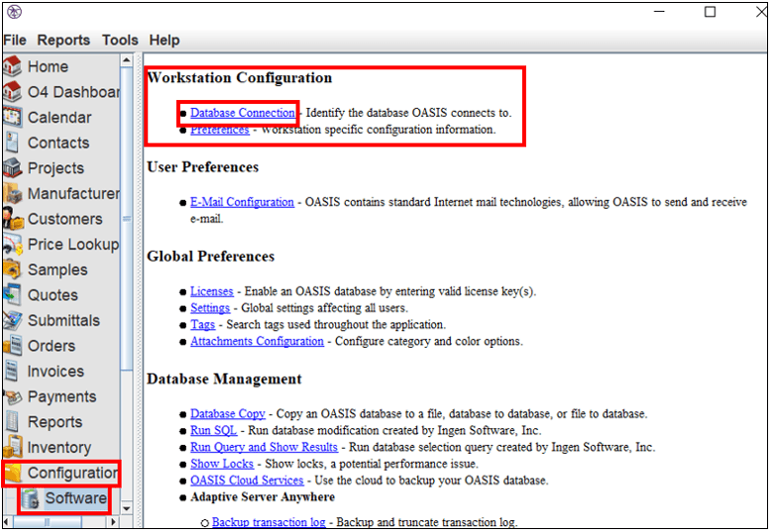Screen dimensions: 771x532
Task: Click the Software database icon
Action: point(31,498)
